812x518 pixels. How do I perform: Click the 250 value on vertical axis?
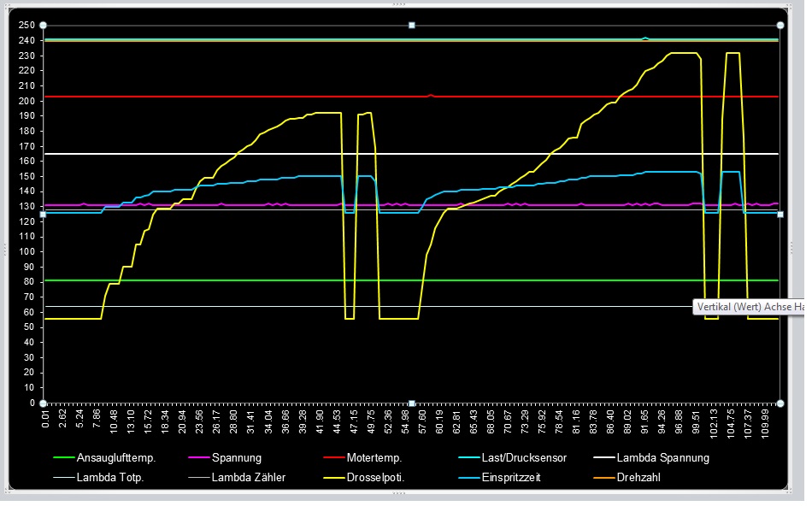pos(26,26)
